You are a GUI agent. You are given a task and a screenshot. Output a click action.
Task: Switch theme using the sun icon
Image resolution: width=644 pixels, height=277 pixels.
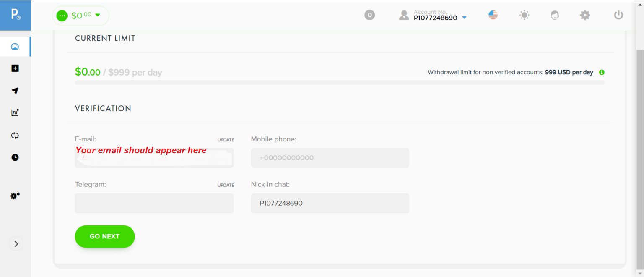click(524, 15)
